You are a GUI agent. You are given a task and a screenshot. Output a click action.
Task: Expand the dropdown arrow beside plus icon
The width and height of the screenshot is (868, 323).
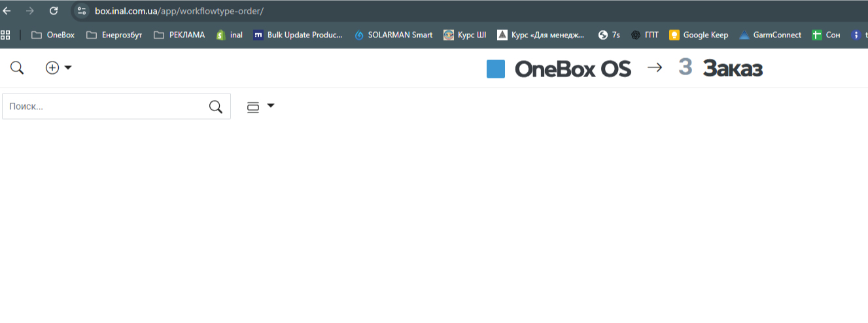click(x=68, y=67)
